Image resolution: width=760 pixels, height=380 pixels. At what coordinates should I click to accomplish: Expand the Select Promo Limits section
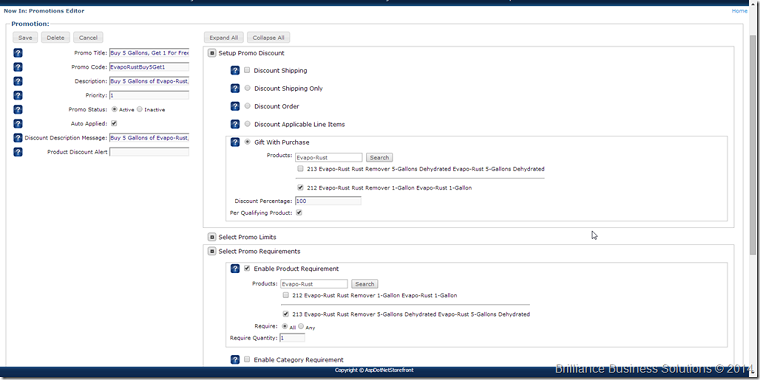pyautogui.click(x=212, y=237)
